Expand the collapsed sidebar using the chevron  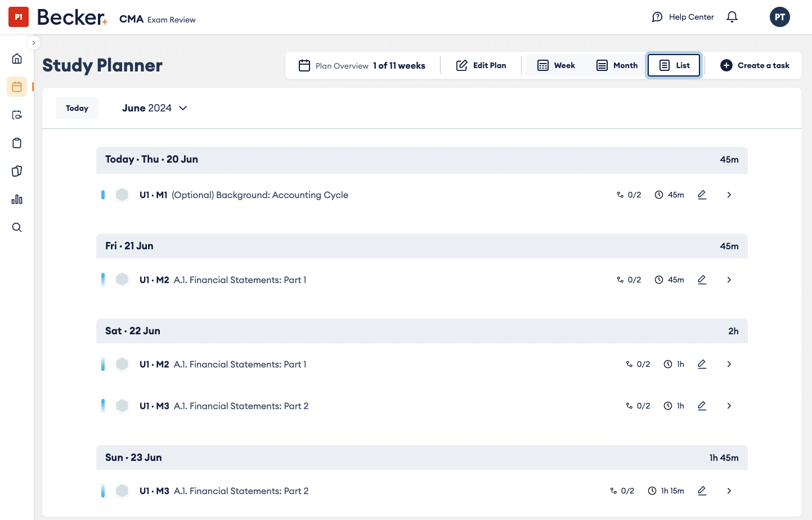pos(34,43)
